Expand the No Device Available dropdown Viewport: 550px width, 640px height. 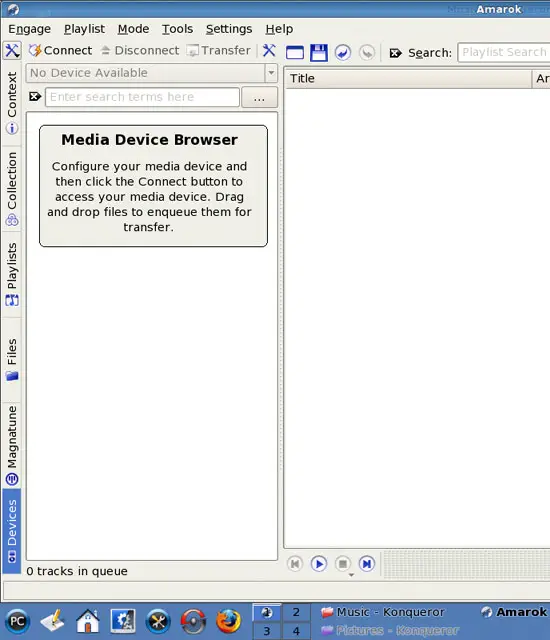[271, 73]
